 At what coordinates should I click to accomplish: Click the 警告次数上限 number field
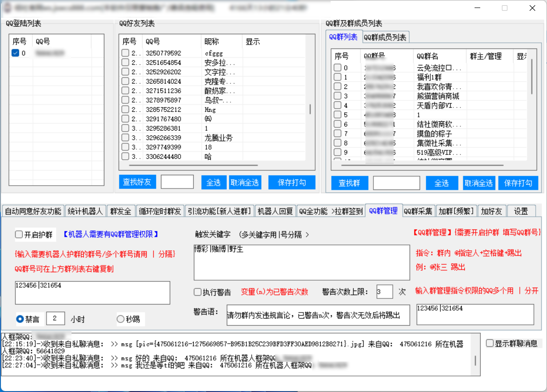click(384, 292)
